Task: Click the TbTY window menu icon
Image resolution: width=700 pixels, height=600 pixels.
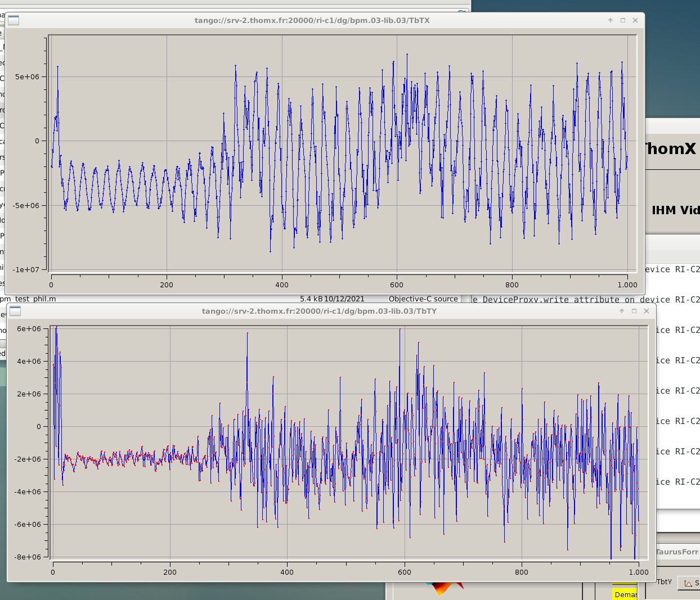Action: [15, 312]
